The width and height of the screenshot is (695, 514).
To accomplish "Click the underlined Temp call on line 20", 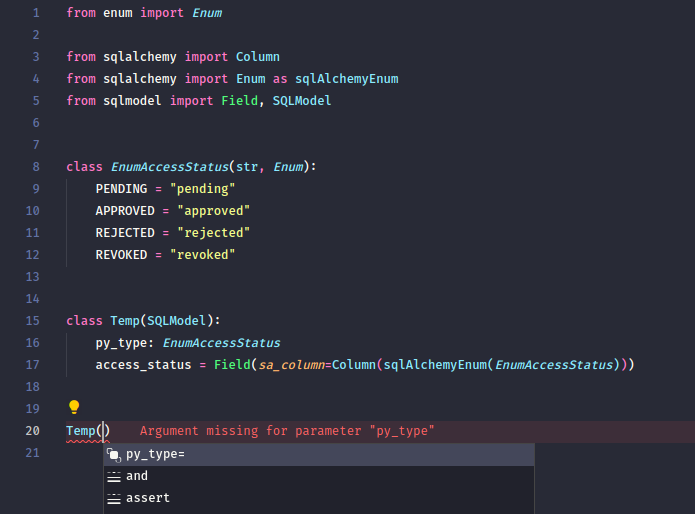I will 81,431.
